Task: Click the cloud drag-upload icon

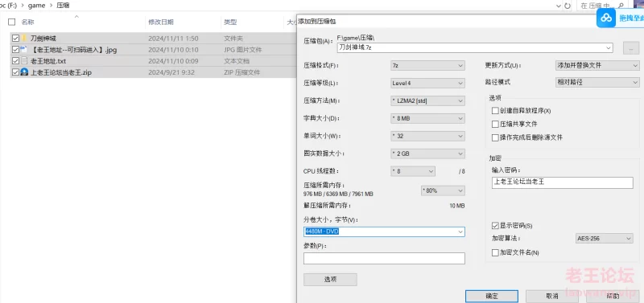Action: point(606,18)
